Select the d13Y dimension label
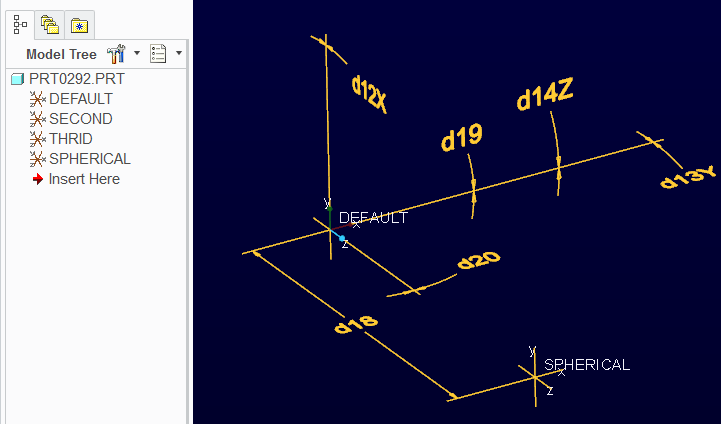 688,178
